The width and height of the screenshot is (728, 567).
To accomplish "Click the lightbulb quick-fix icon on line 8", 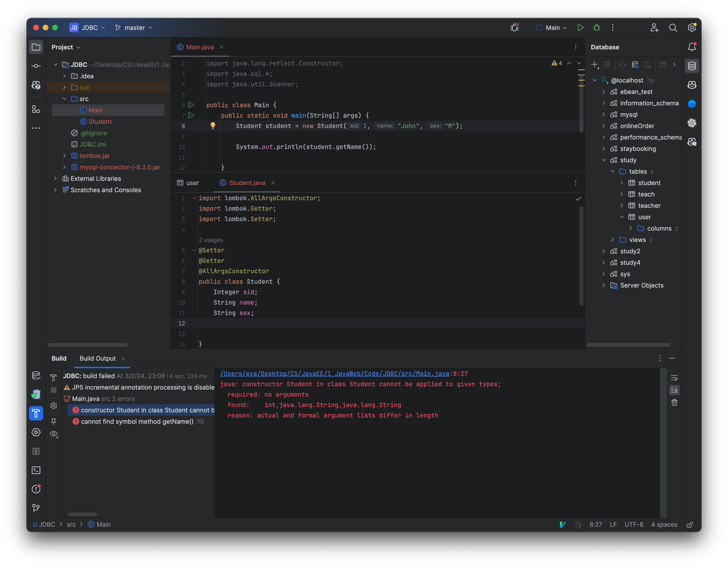I will click(213, 126).
